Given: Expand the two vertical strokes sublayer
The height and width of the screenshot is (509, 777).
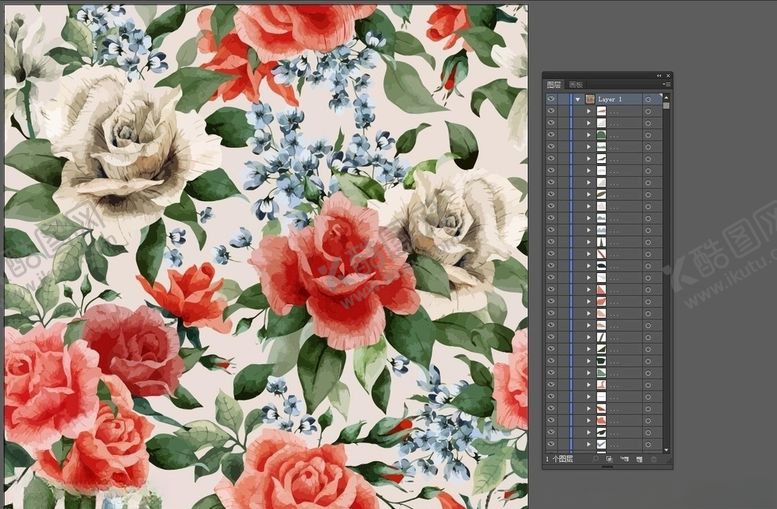Looking at the screenshot, I should (x=589, y=242).
